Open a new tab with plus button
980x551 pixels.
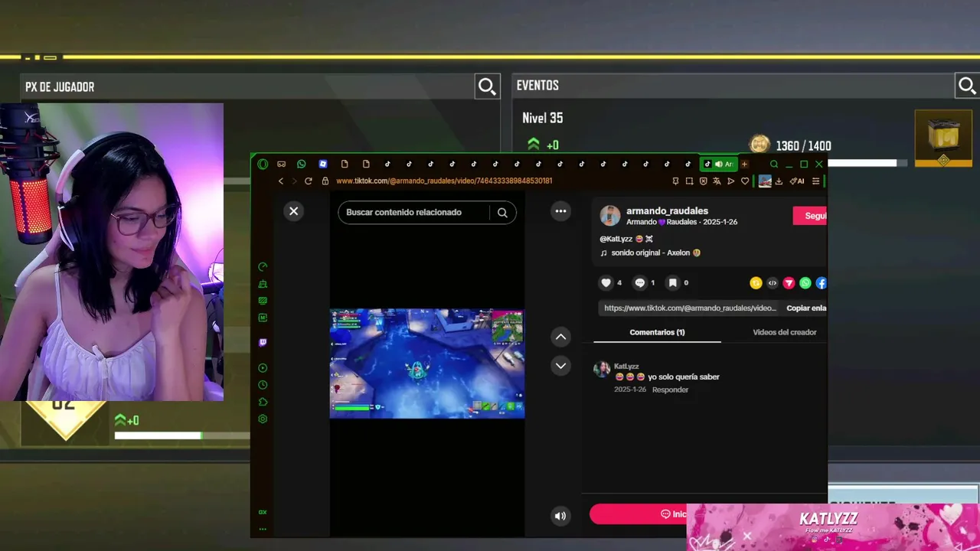click(x=744, y=164)
